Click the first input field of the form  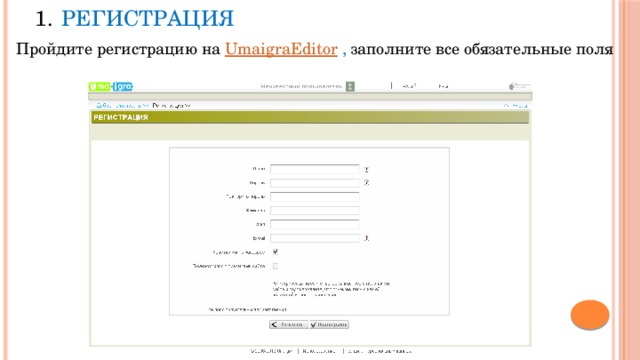coord(315,169)
